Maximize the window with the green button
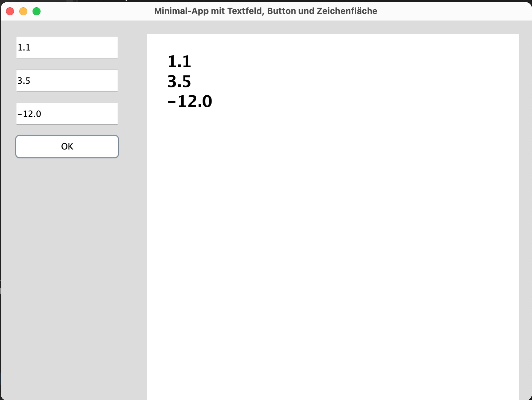Screen dimensions: 532x400 click(x=37, y=11)
